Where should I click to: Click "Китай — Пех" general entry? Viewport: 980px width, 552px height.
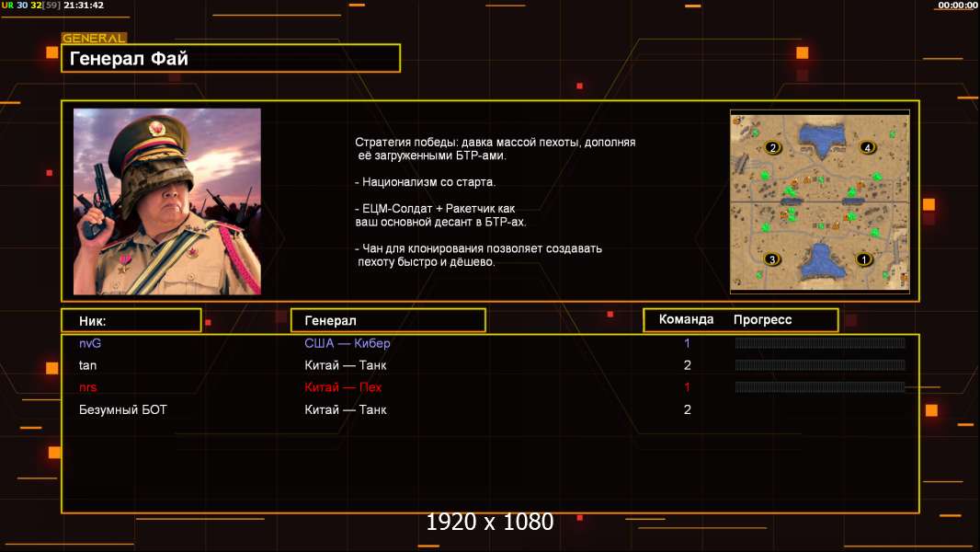click(x=343, y=387)
